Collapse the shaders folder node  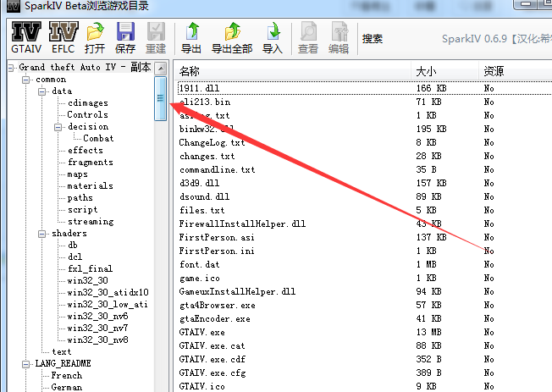coord(42,234)
